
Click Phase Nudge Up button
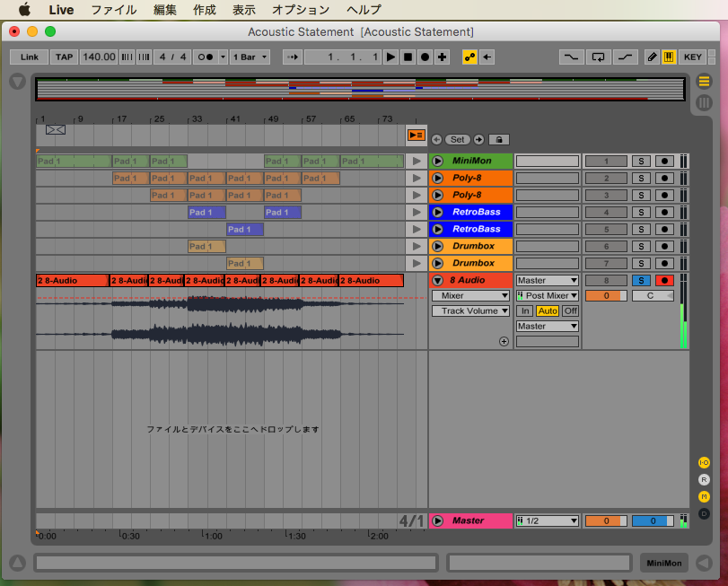pos(144,57)
